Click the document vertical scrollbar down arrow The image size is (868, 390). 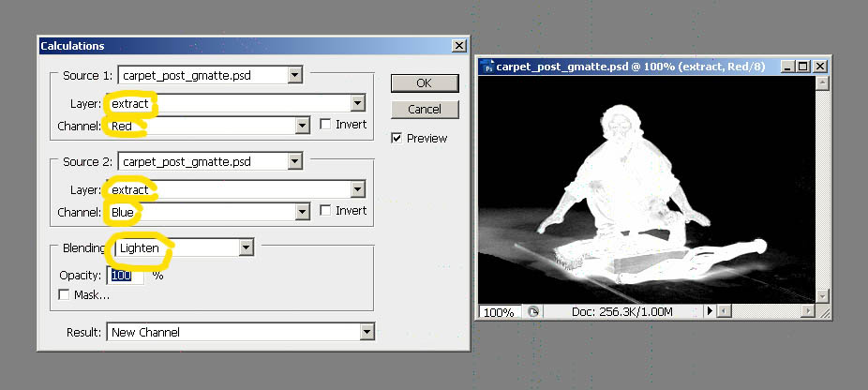[x=822, y=296]
